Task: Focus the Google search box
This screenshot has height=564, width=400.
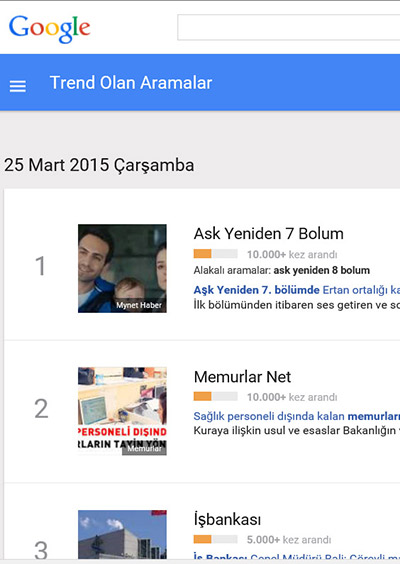Action: click(x=288, y=27)
